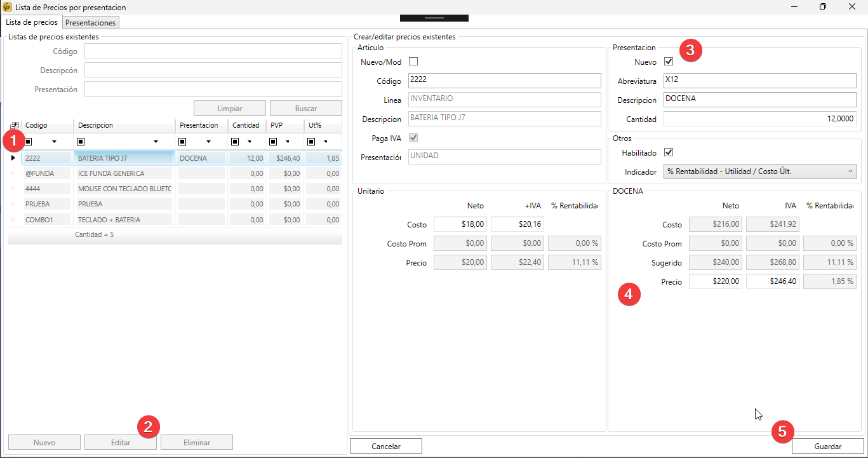This screenshot has height=458, width=868.
Task: Select the ICE FUNDA GENERICA cell
Action: [x=124, y=173]
